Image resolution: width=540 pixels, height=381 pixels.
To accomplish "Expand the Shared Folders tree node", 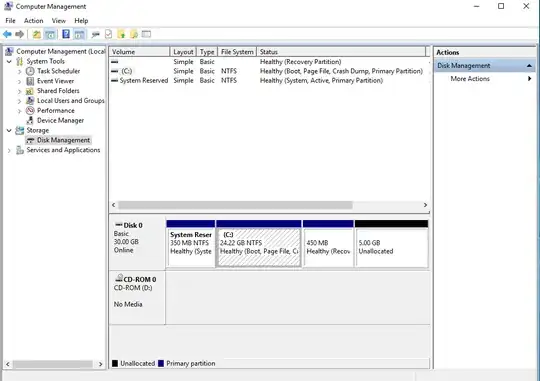I will 20,91.
